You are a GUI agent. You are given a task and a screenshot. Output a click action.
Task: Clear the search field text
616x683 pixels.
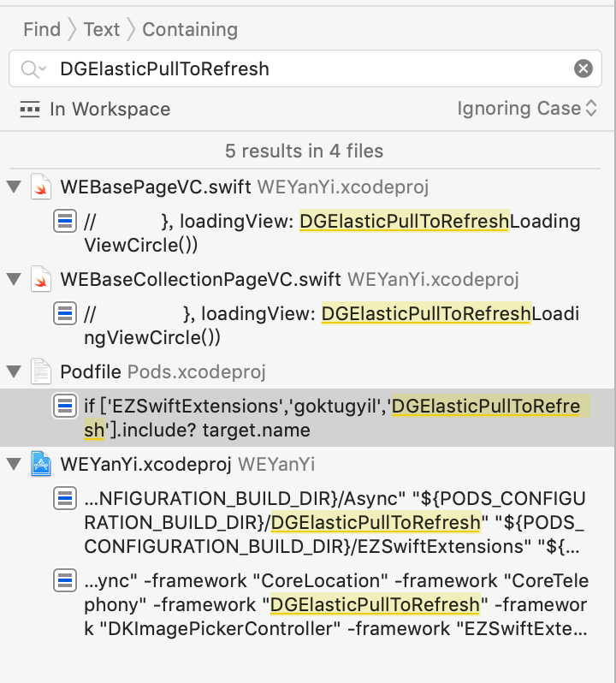point(583,68)
